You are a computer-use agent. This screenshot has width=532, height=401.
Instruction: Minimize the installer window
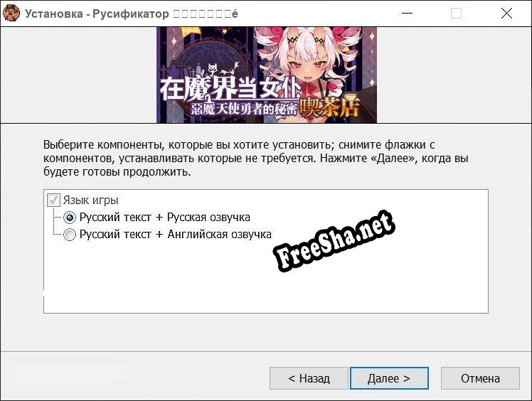click(407, 14)
